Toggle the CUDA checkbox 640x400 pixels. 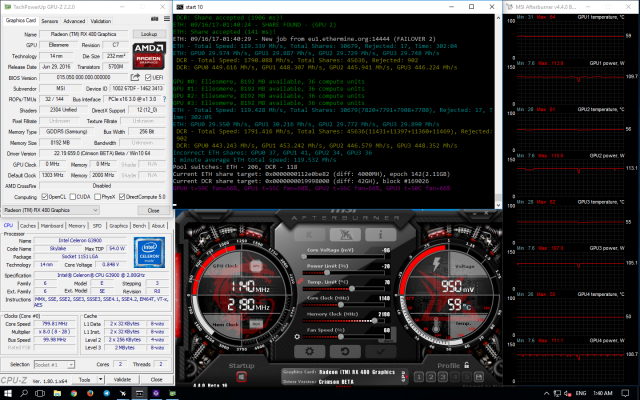click(x=72, y=197)
